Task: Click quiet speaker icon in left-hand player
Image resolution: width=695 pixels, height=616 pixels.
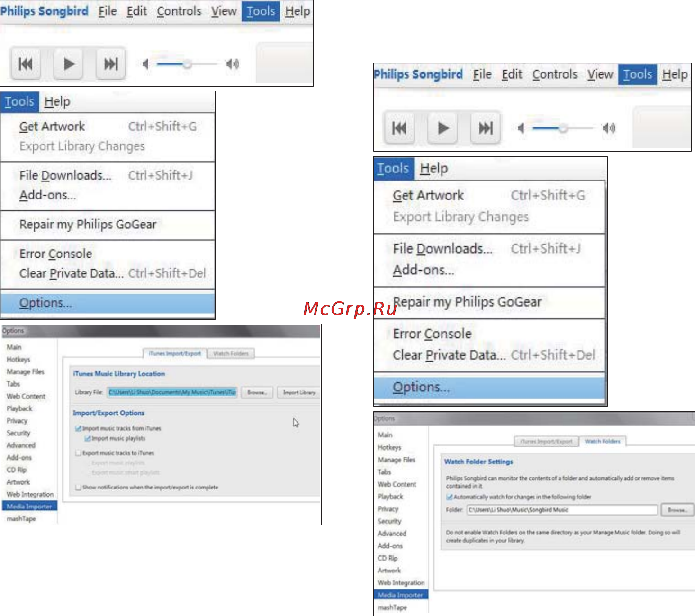Action: click(x=145, y=63)
